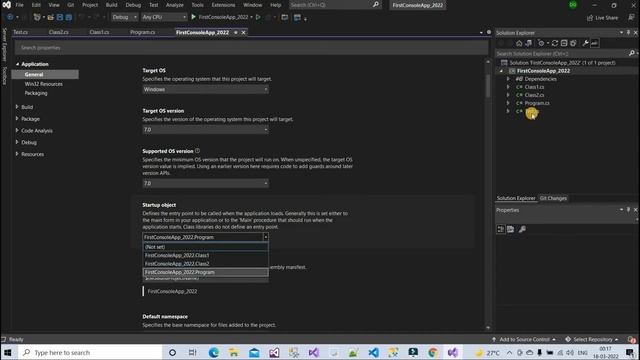640x360 pixels.
Task: Select FirstConsoleApp_2022.Program startup option
Action: [x=205, y=272]
